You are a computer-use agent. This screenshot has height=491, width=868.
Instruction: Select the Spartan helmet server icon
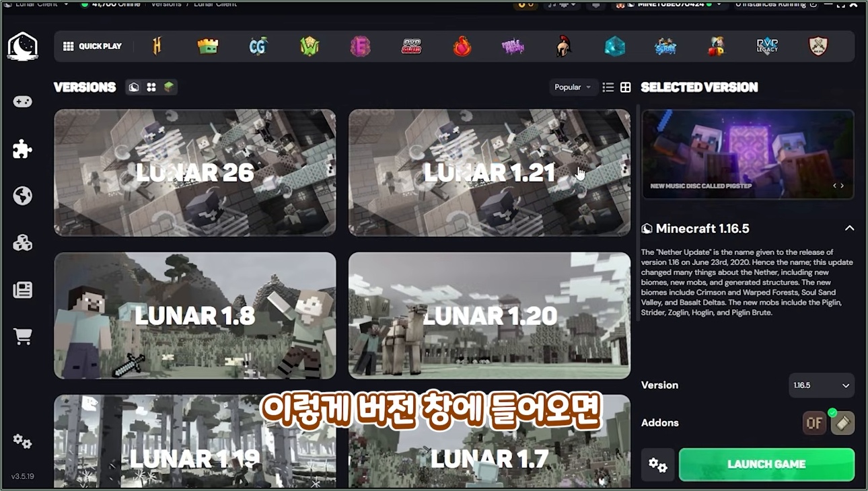click(563, 46)
